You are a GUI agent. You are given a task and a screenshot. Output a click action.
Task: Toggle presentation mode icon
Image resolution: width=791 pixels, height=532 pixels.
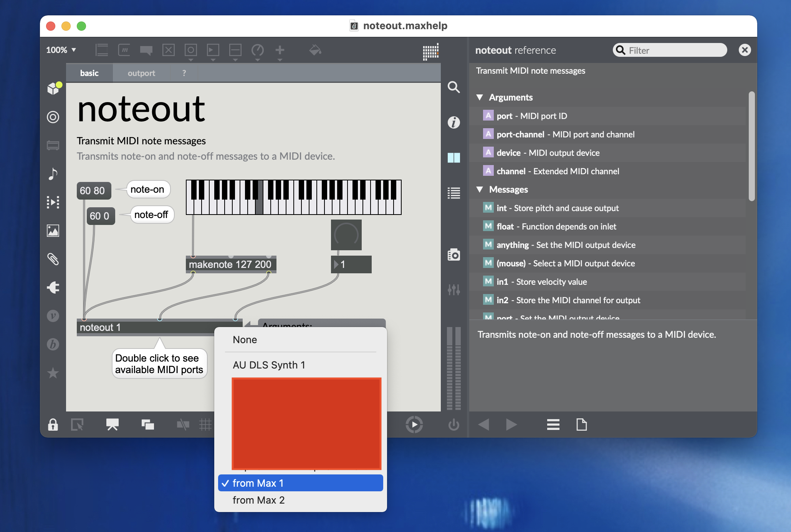(x=112, y=425)
